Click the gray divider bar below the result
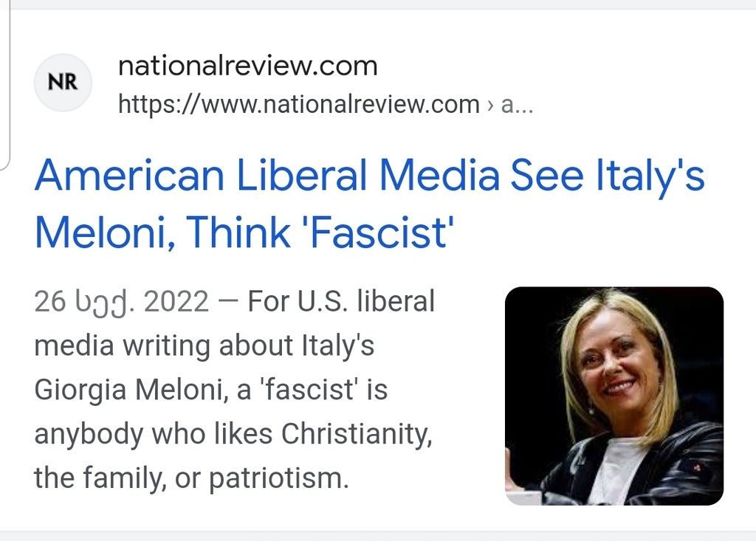This screenshot has height=541, width=756. coord(378,536)
